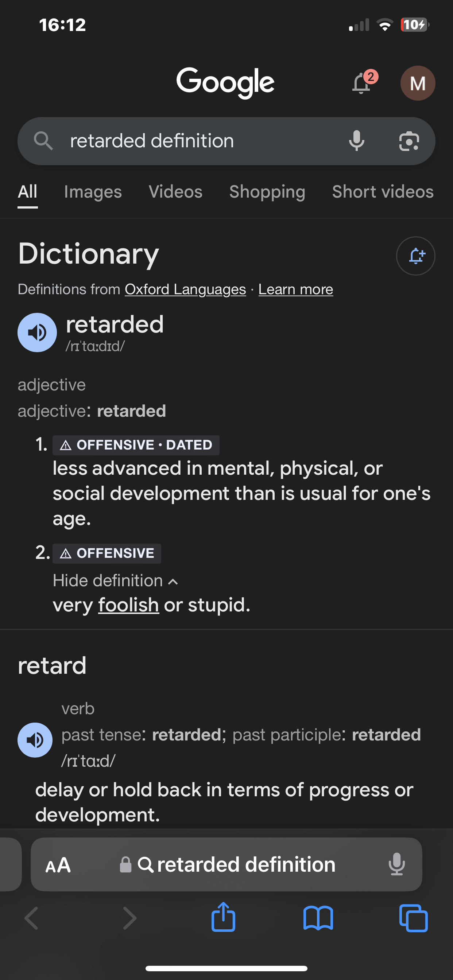Show Safari open tabs overview

point(413,918)
